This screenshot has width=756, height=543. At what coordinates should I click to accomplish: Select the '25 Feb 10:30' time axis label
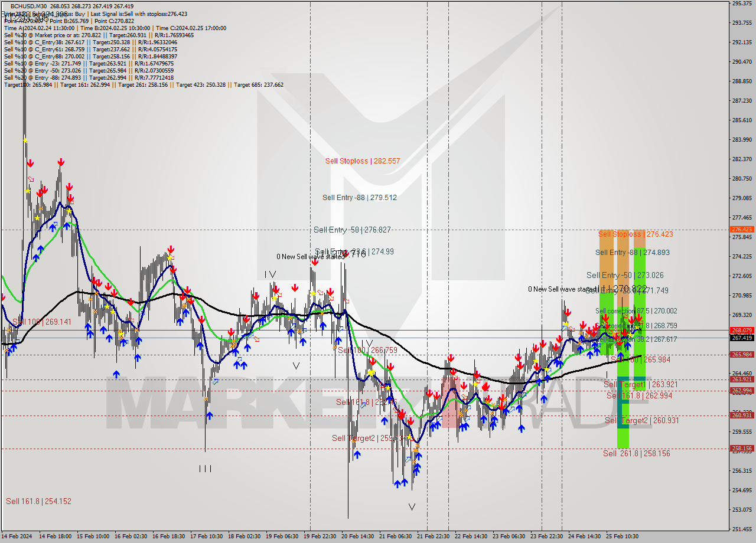622,537
